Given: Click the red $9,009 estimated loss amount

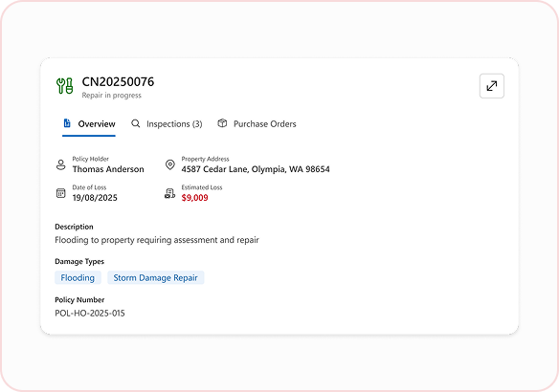Looking at the screenshot, I should point(194,198).
